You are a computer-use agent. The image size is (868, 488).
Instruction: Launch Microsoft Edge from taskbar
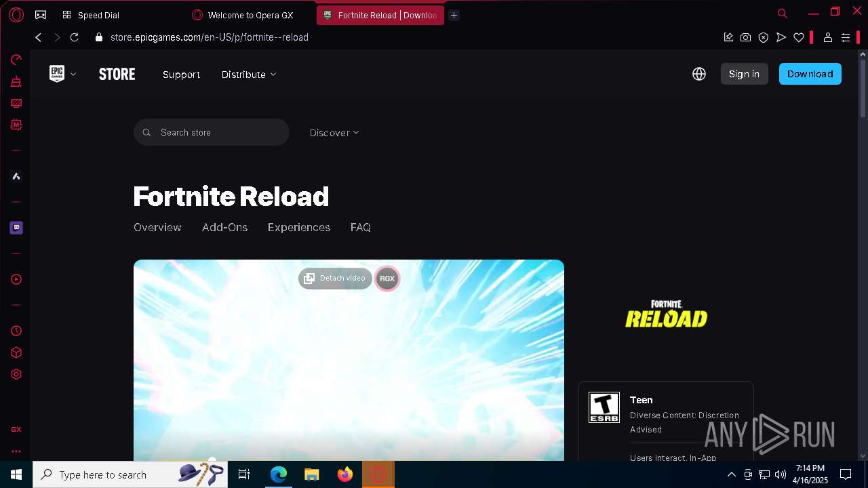tap(279, 474)
